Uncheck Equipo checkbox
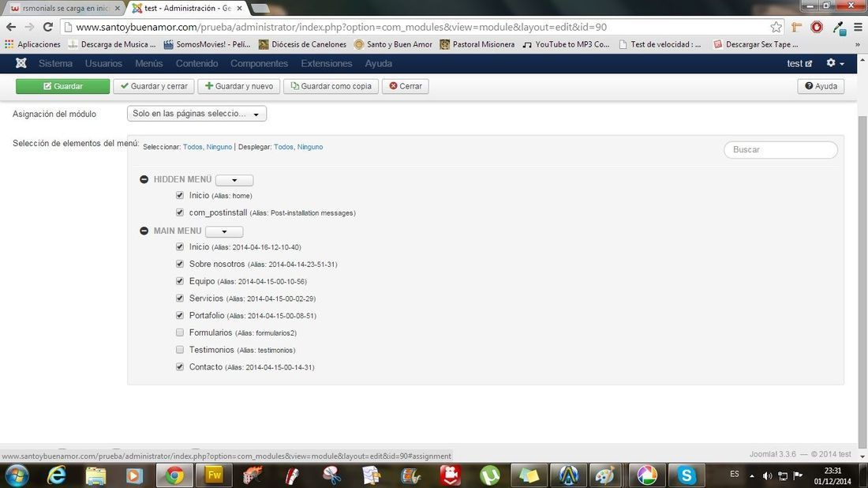 [x=180, y=281]
